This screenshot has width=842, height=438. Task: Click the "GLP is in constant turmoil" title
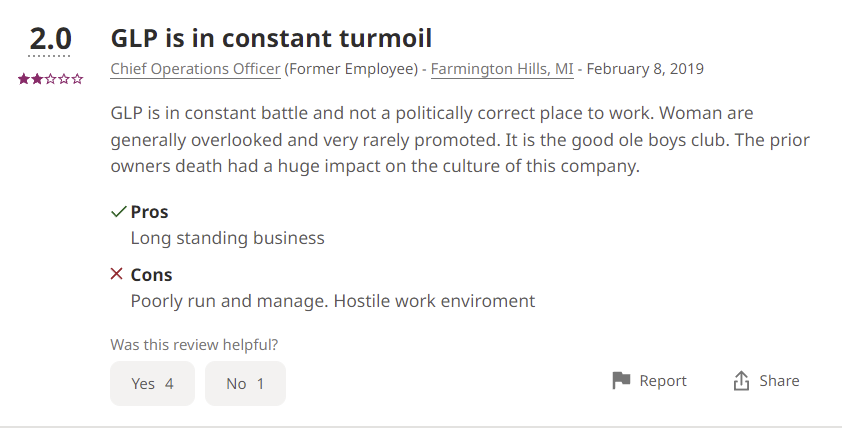click(x=271, y=39)
